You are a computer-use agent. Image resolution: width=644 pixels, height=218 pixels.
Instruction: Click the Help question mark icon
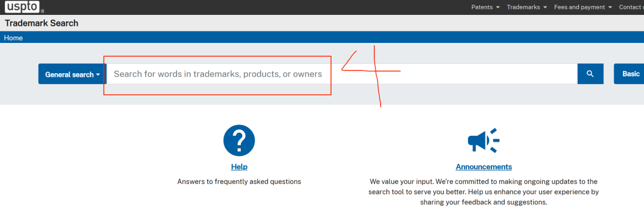(239, 141)
